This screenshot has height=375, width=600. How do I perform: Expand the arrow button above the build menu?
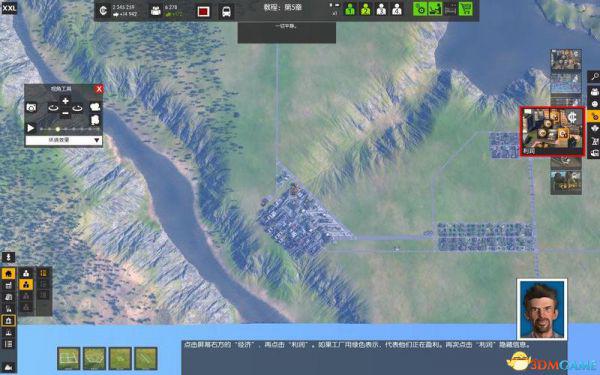(8, 257)
